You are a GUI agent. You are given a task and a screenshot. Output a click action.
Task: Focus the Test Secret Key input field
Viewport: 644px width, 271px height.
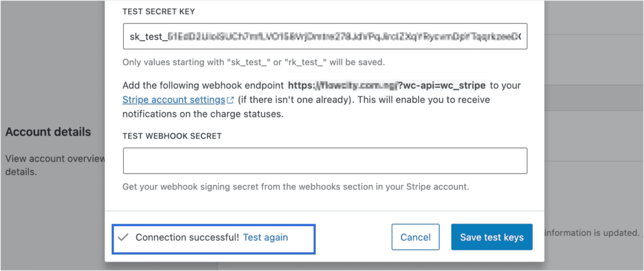[325, 36]
